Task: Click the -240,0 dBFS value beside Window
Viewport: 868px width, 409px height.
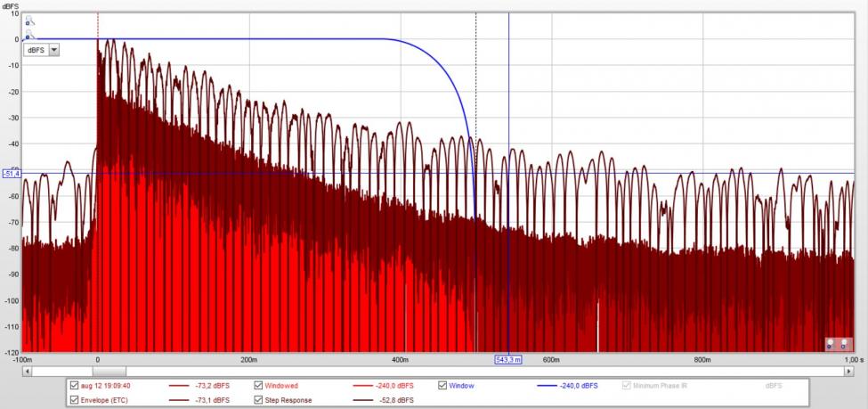Action: click(579, 385)
